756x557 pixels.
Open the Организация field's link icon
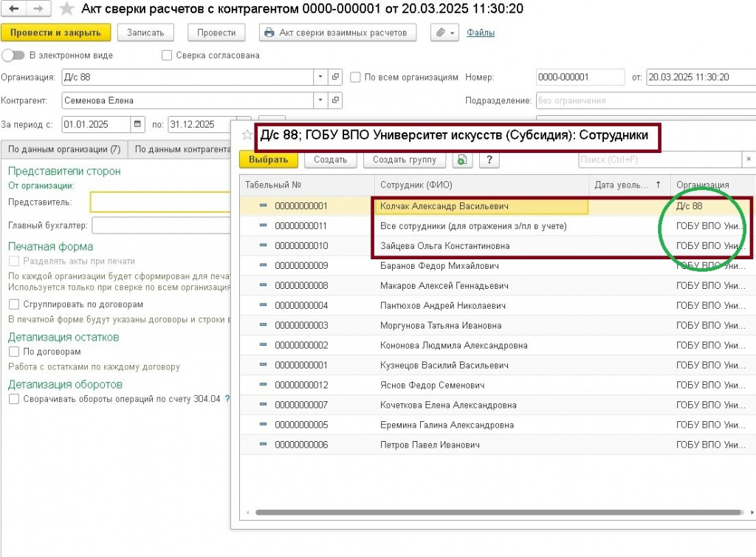335,77
